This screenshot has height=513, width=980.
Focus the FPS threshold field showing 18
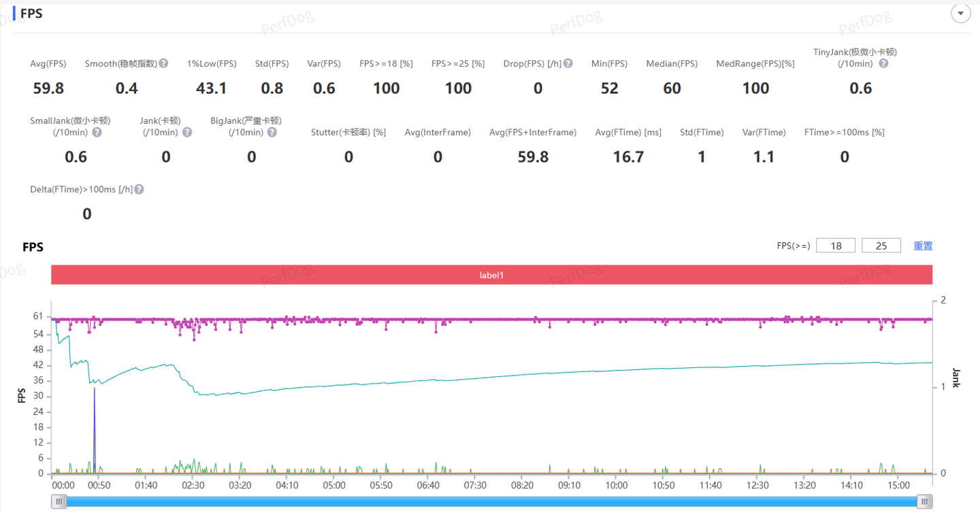point(835,246)
